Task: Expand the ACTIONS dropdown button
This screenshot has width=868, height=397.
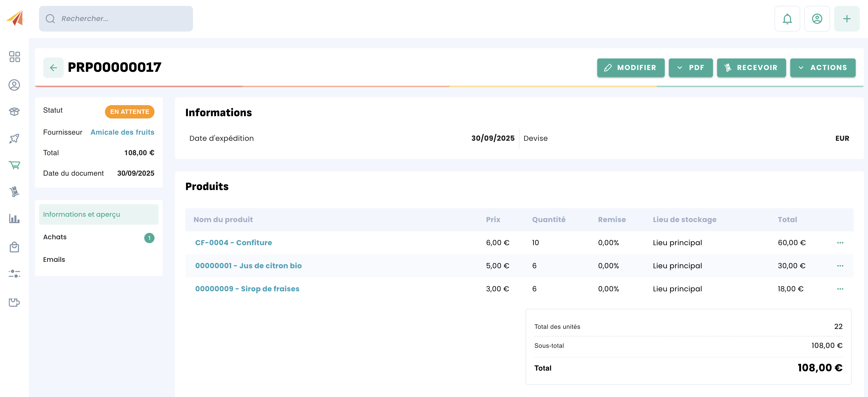Action: 823,68
